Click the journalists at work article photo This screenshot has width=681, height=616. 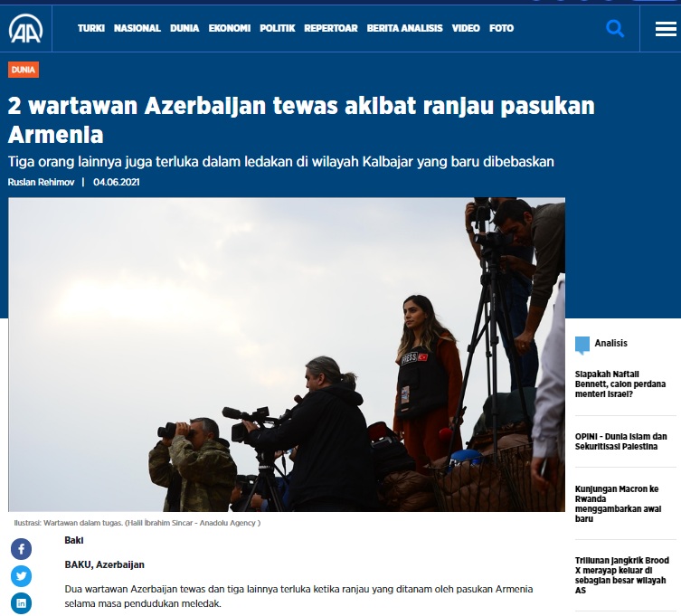pos(287,355)
